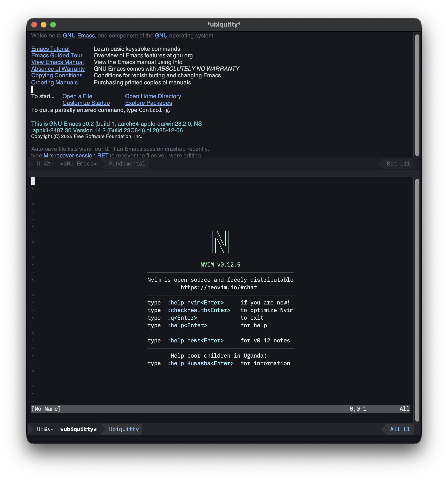Open Customize Startup link
The image size is (448, 479).
point(86,103)
